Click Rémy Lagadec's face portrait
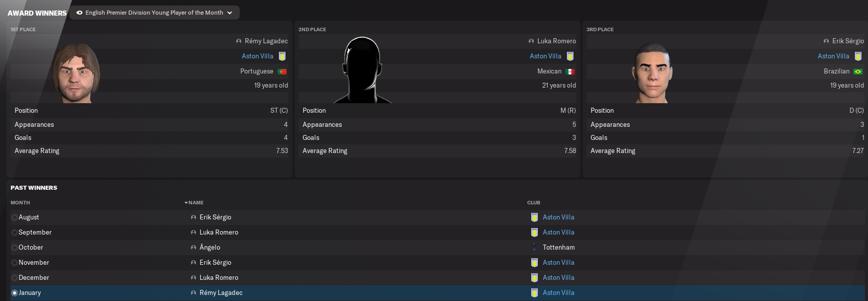Image resolution: width=868 pixels, height=301 pixels. click(x=76, y=73)
